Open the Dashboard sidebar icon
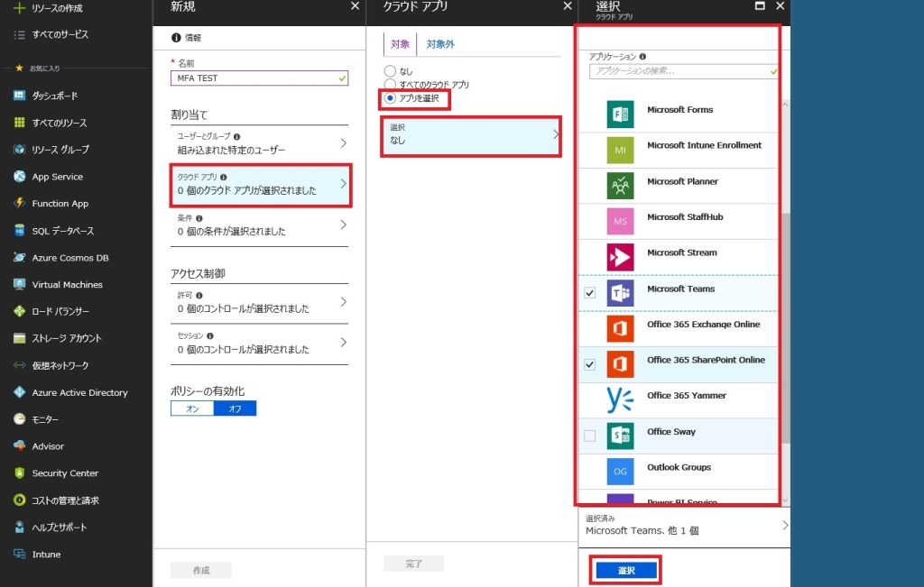The image size is (924, 587). coord(20,96)
